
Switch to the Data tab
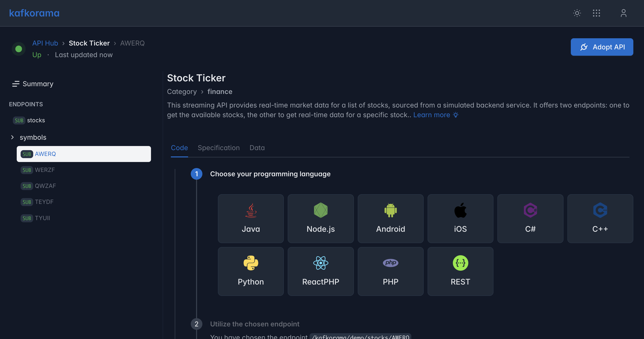coord(257,148)
